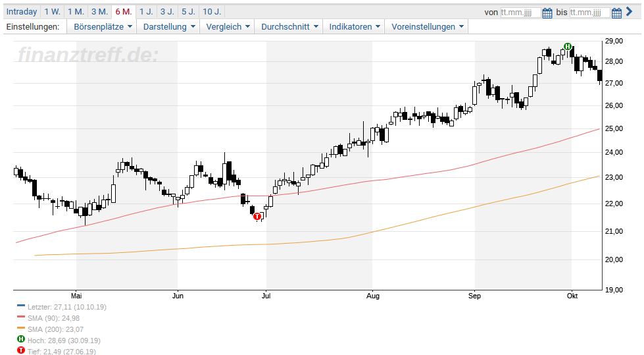Click the 25,00 y-axis price label
Image resolution: width=644 pixels, height=355 pixels.
pos(614,128)
